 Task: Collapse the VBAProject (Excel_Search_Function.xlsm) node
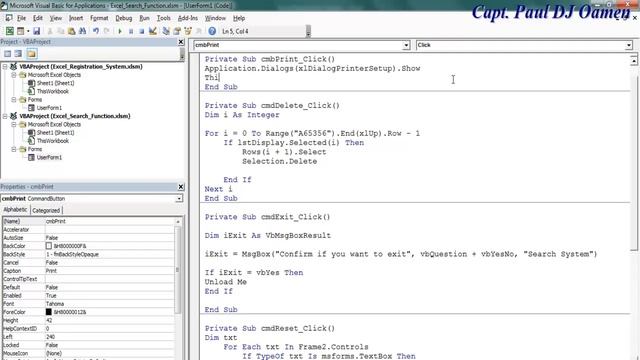5,116
